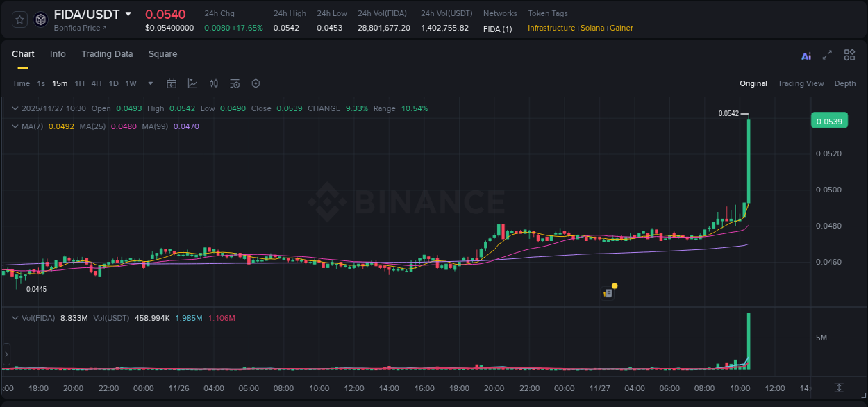
Task: Expand chart fullscreen with diagonal arrows icon
Action: click(x=826, y=54)
